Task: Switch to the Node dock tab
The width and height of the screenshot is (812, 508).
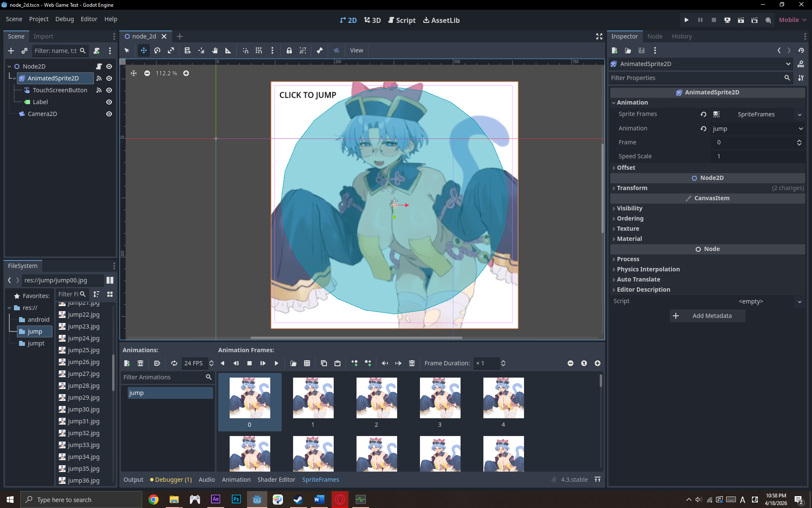Action: [655, 36]
